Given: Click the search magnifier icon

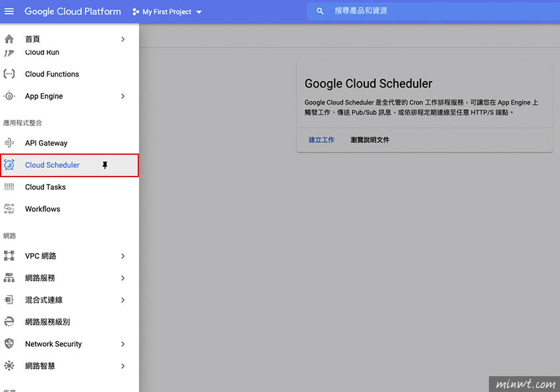Looking at the screenshot, I should pos(320,11).
